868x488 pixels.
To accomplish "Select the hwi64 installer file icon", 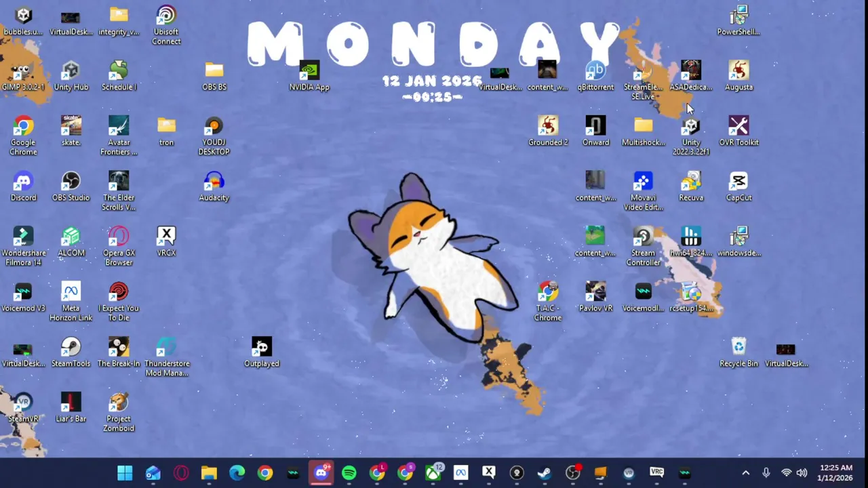I will tap(691, 242).
